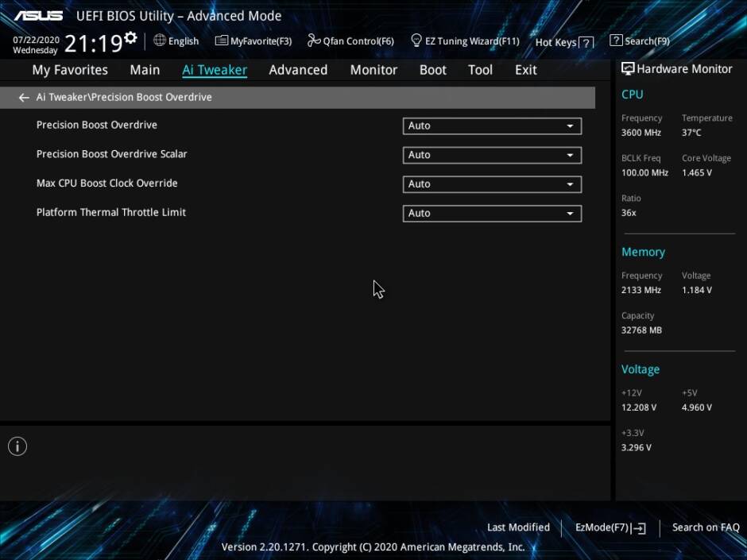This screenshot has width=747, height=560.
Task: Open the Tool tab
Action: click(480, 70)
